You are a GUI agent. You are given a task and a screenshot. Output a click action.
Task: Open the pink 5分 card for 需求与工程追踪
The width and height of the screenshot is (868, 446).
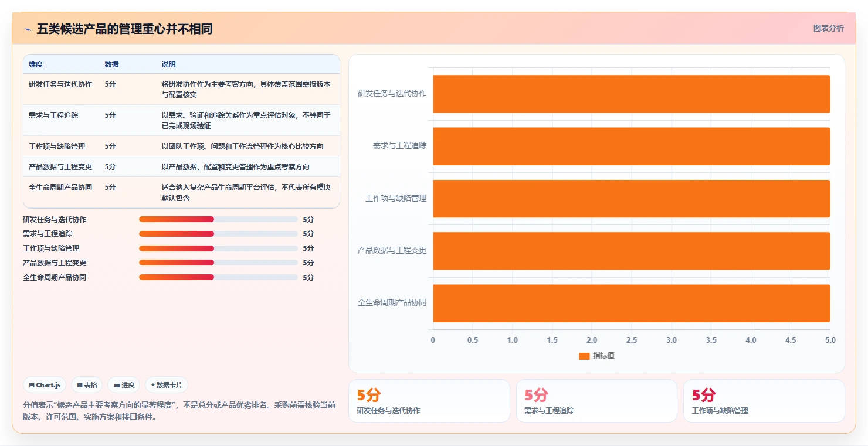click(x=596, y=401)
